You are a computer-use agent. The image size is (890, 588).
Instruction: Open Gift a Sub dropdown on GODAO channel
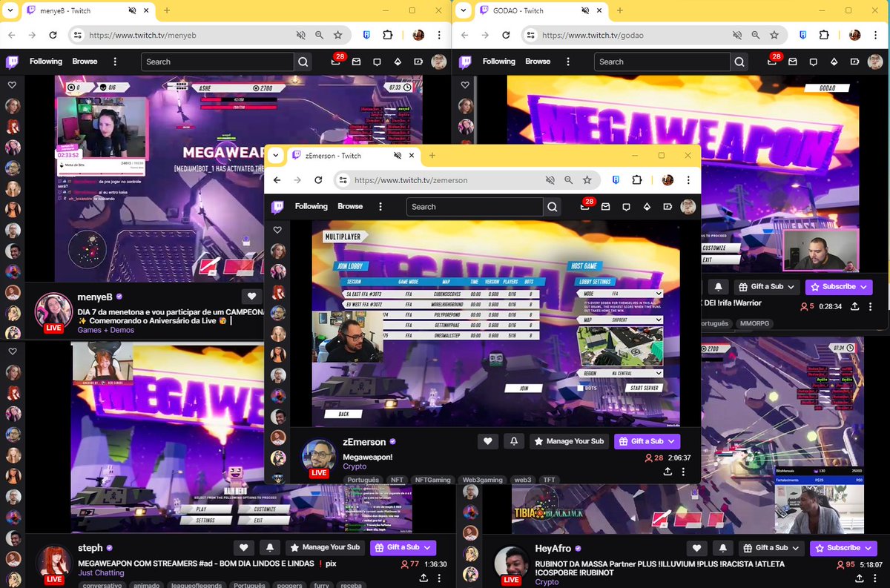(x=766, y=287)
